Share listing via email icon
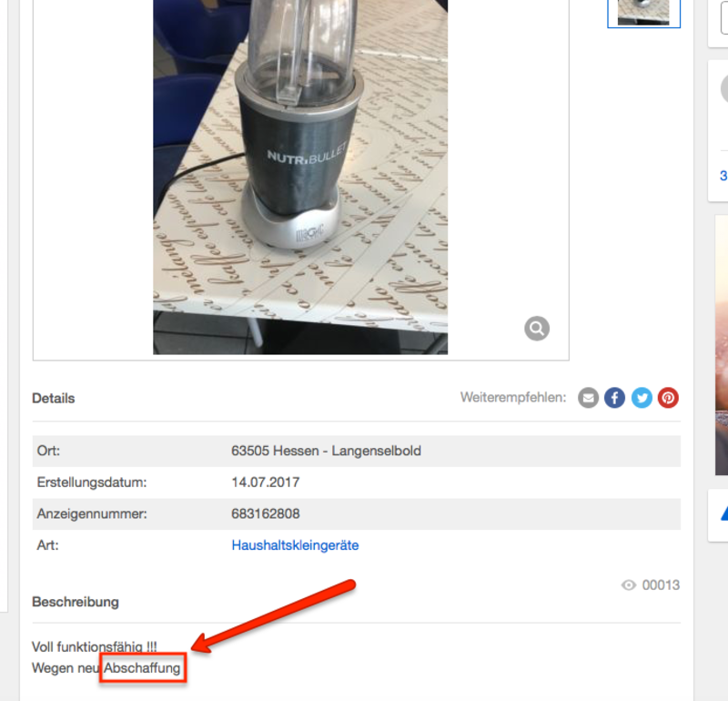 tap(588, 398)
